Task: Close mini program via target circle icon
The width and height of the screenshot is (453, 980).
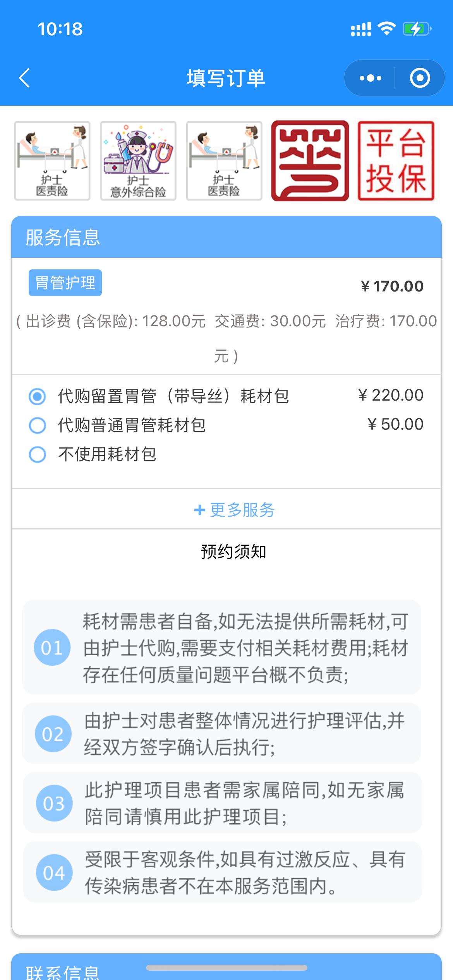Action: point(420,78)
